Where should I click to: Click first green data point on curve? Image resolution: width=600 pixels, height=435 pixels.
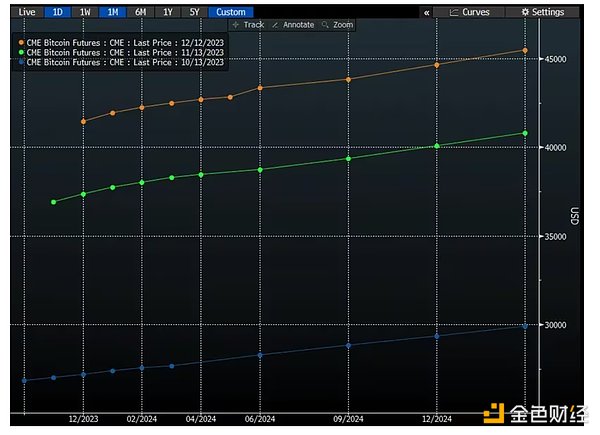(53, 202)
